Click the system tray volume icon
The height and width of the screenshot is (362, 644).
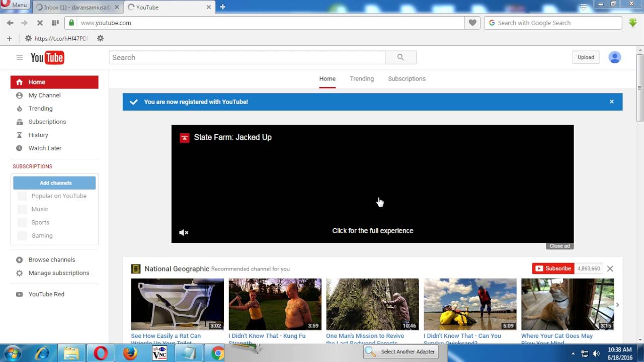(596, 353)
